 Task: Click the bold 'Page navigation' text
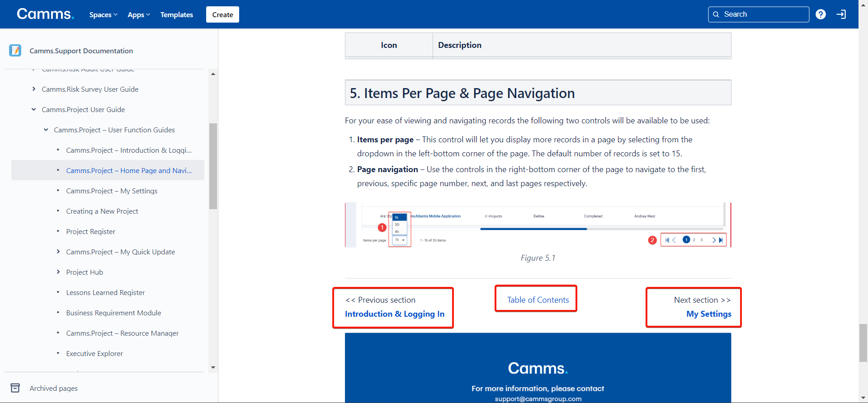pyautogui.click(x=387, y=169)
